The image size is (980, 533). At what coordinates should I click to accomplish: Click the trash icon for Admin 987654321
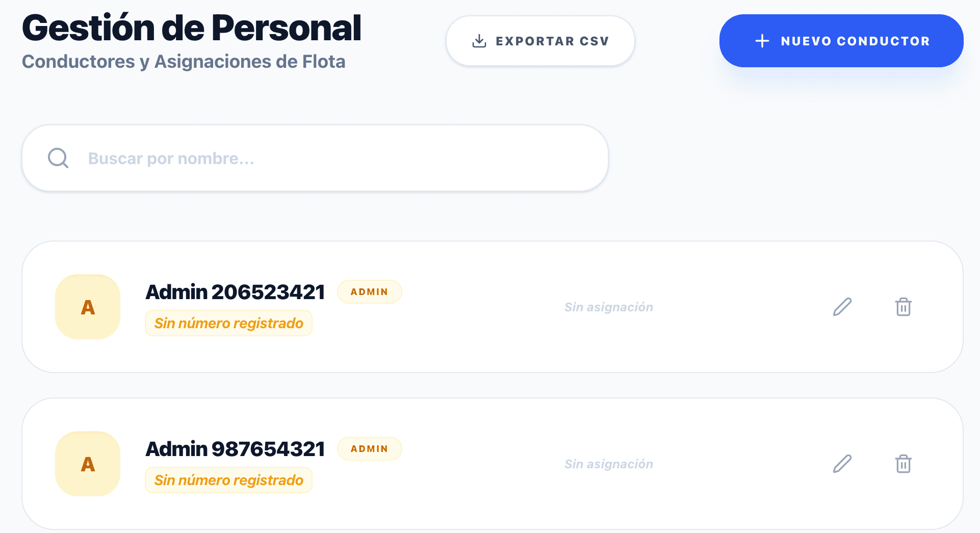(903, 464)
